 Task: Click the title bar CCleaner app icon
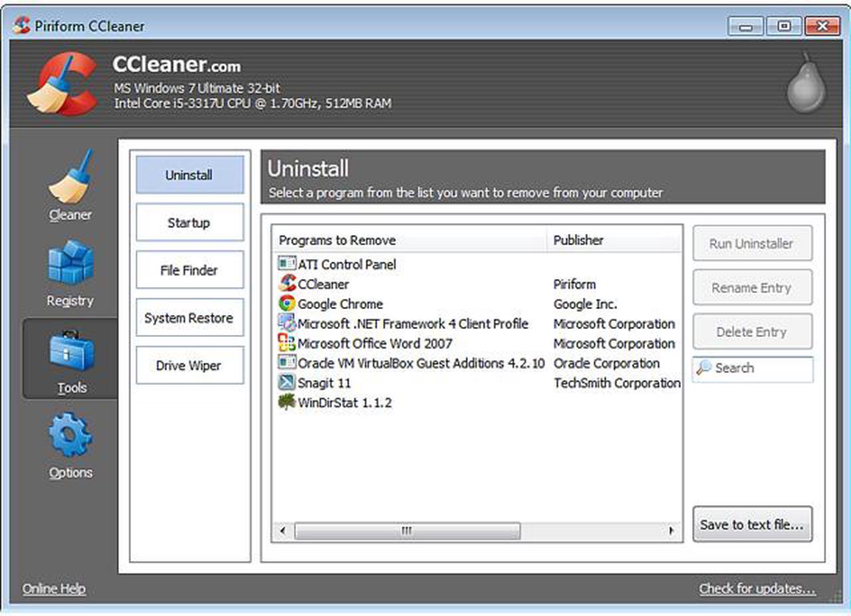pos(21,26)
